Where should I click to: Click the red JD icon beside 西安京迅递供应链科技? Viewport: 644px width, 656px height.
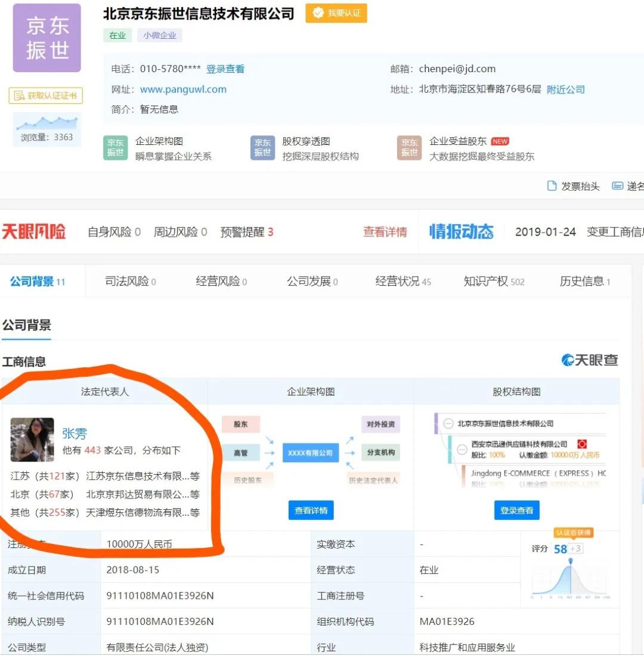[x=583, y=444]
